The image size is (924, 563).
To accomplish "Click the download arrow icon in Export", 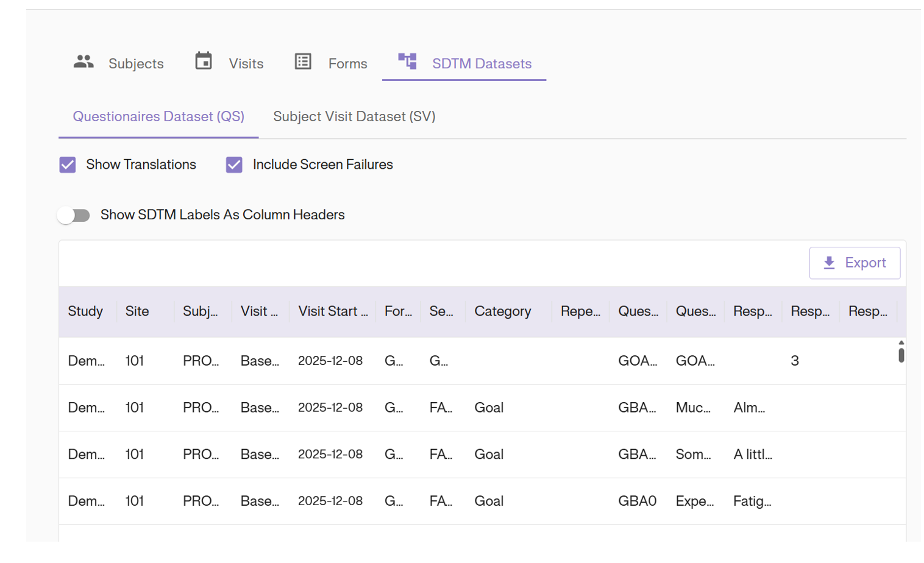I will [x=829, y=263].
